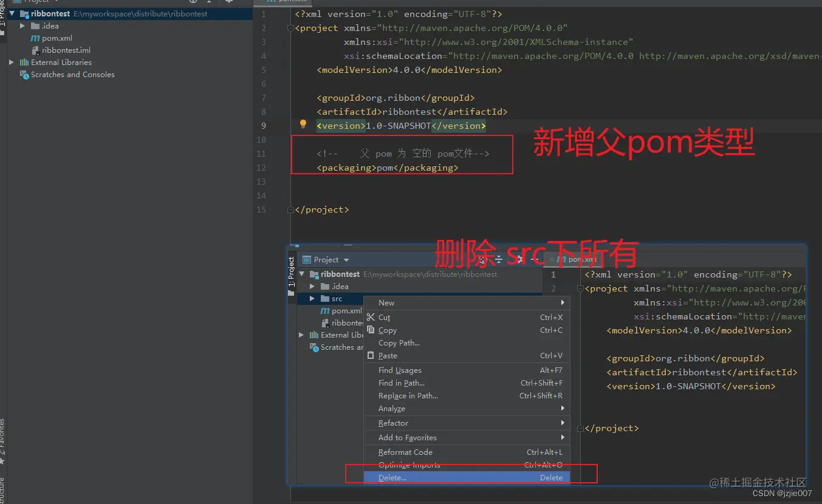Expand the src folder arrow in the lower tree
This screenshot has width=822, height=504.
(x=312, y=299)
